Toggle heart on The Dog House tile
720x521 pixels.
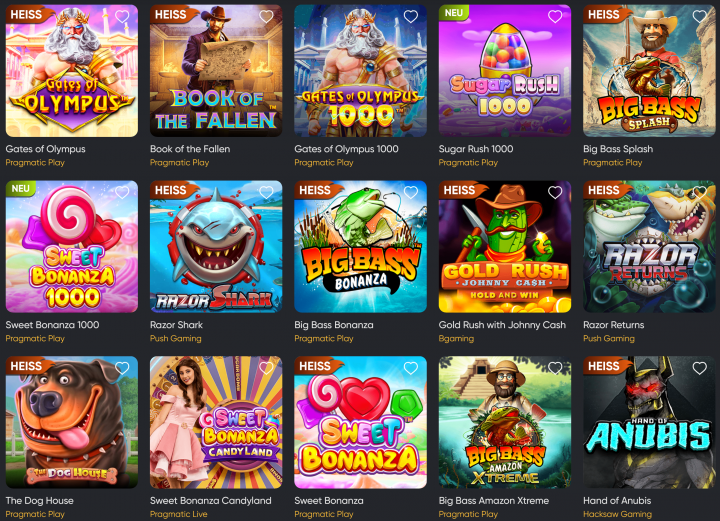click(x=122, y=368)
